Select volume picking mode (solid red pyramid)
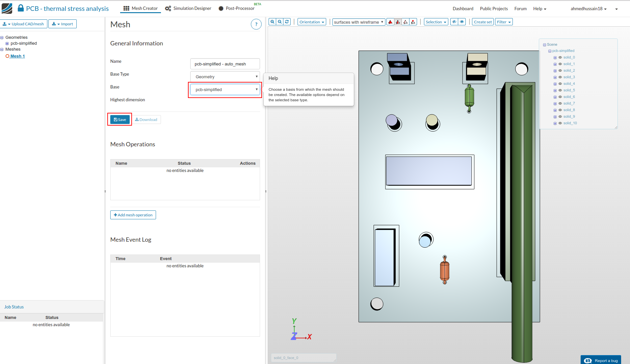 tap(390, 22)
